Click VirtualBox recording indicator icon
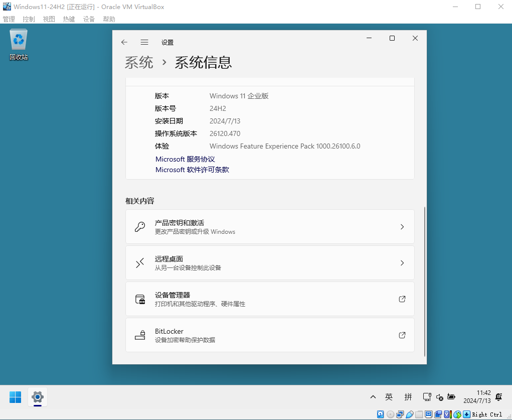 click(438, 414)
